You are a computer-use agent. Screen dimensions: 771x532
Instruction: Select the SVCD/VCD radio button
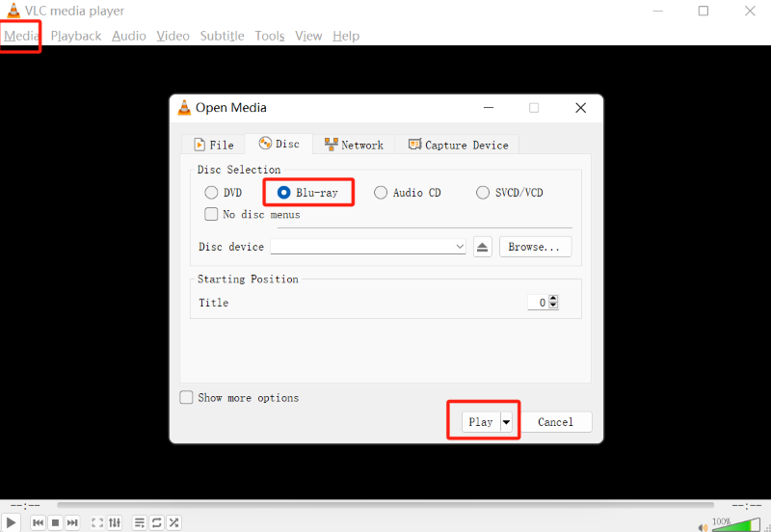483,192
